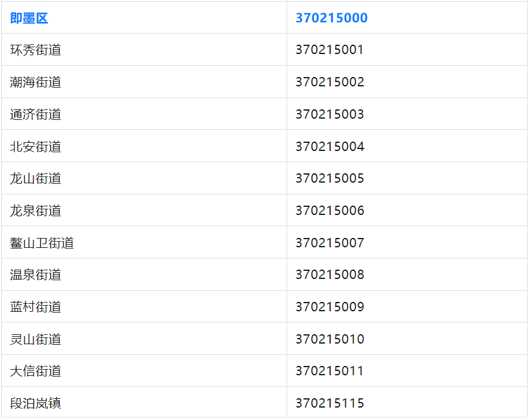Click the code 370215115
Image resolution: width=529 pixels, height=420 pixels.
coord(329,404)
